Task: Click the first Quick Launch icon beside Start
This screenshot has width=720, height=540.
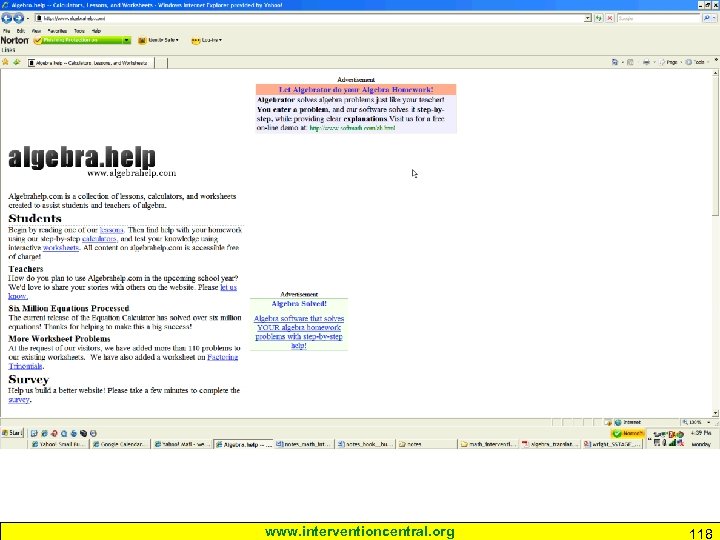Action: point(34,433)
